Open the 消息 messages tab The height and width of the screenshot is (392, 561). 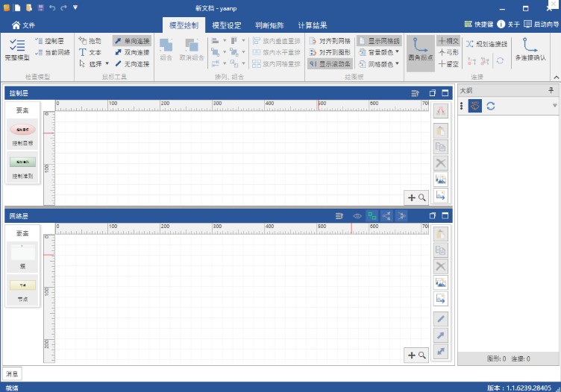pos(12,374)
